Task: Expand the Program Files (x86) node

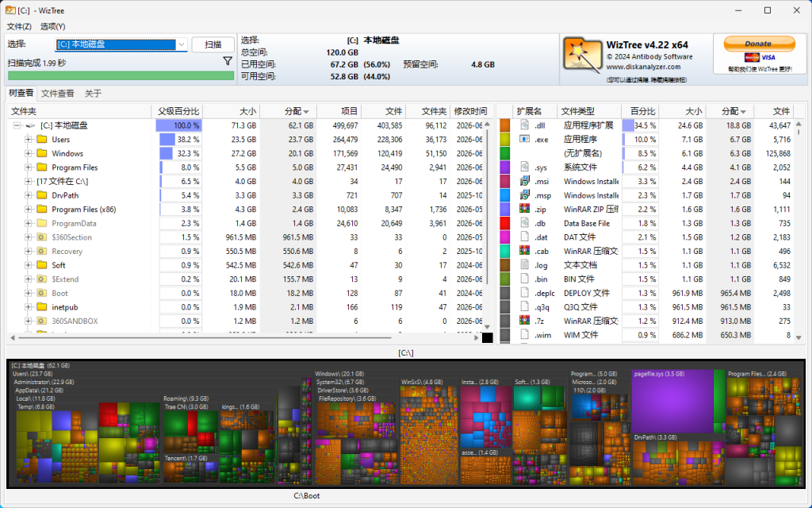Action: 29,210
